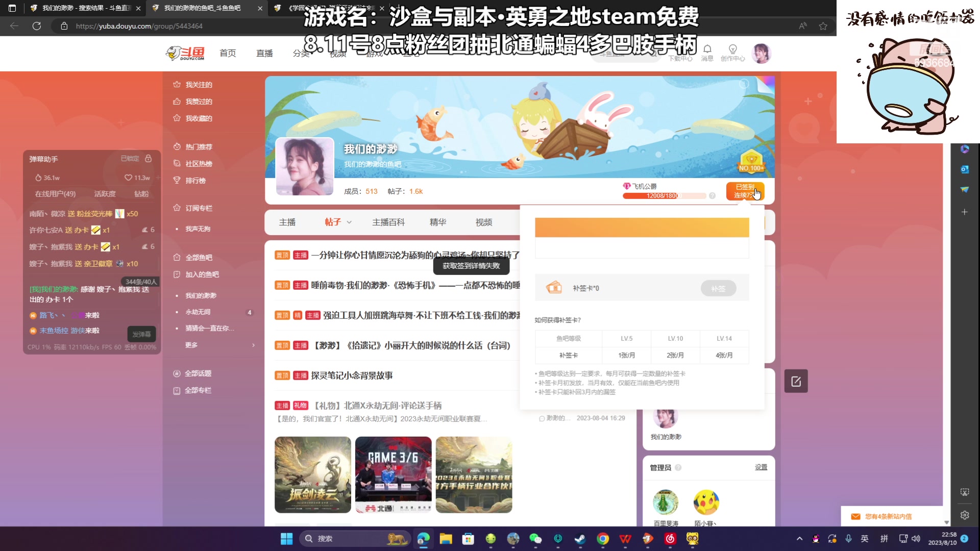Show hidden system tray icons
Image resolution: width=980 pixels, height=551 pixels.
[x=799, y=539]
